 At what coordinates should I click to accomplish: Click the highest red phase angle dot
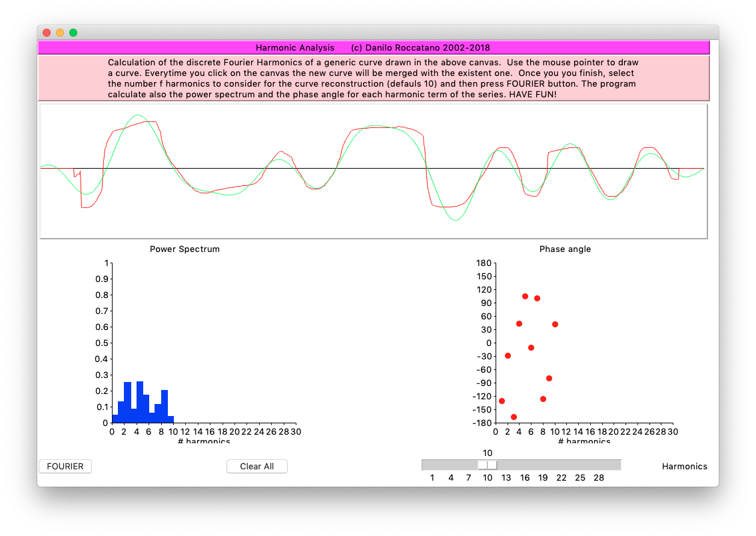point(525,296)
